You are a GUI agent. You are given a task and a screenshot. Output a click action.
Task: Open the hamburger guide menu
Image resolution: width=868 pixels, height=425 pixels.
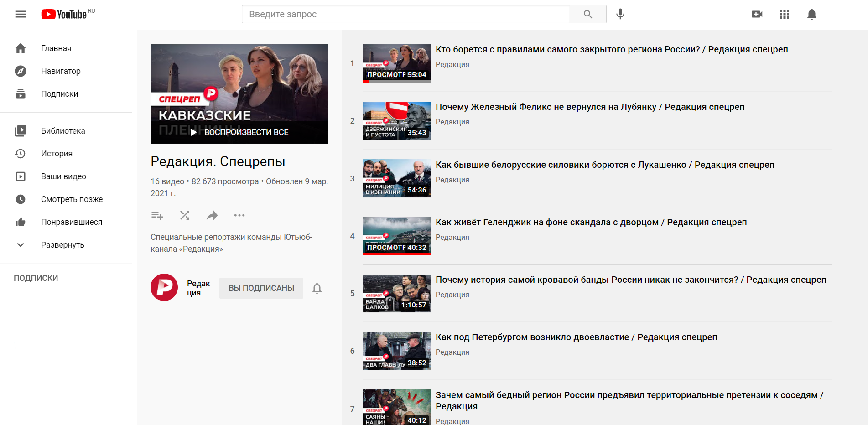click(x=21, y=14)
